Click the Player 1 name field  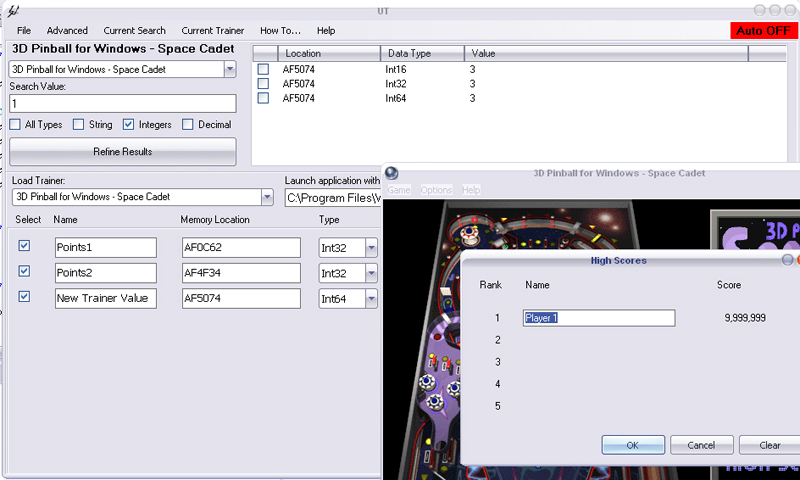[x=599, y=318]
